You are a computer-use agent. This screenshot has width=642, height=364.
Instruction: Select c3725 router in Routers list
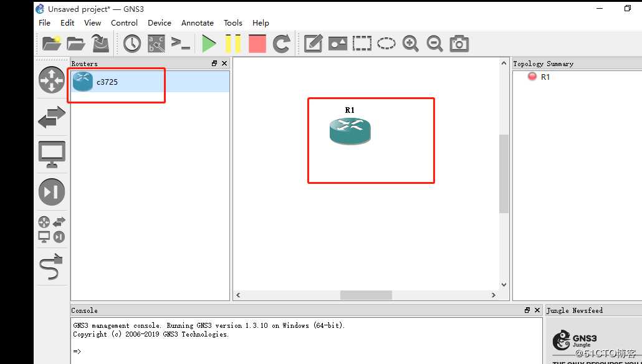[x=150, y=82]
